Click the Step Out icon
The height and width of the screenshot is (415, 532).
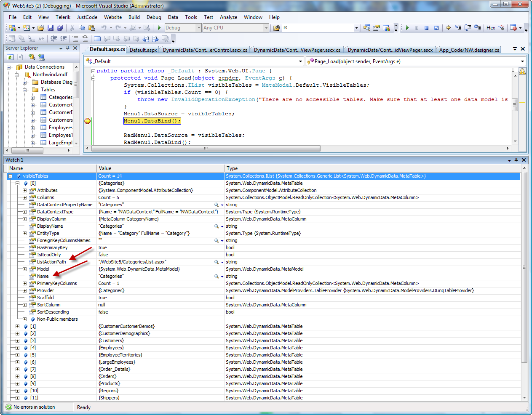[477, 28]
